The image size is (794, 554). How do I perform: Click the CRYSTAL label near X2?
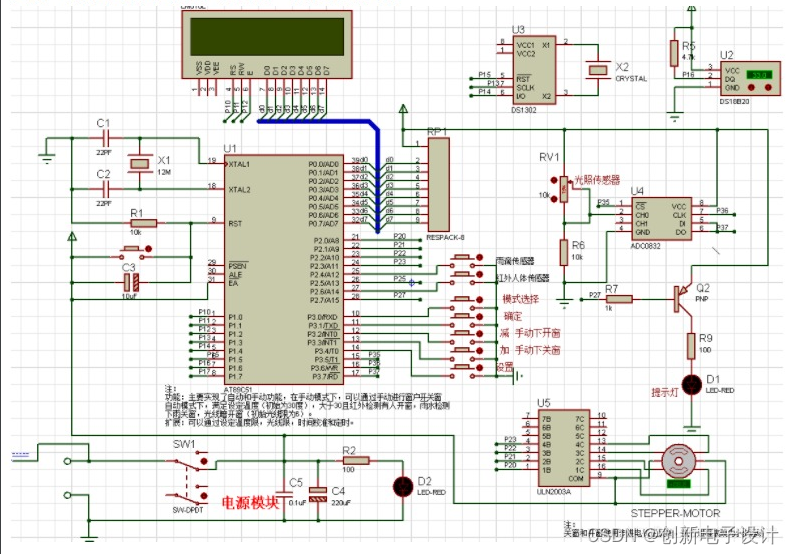click(631, 79)
